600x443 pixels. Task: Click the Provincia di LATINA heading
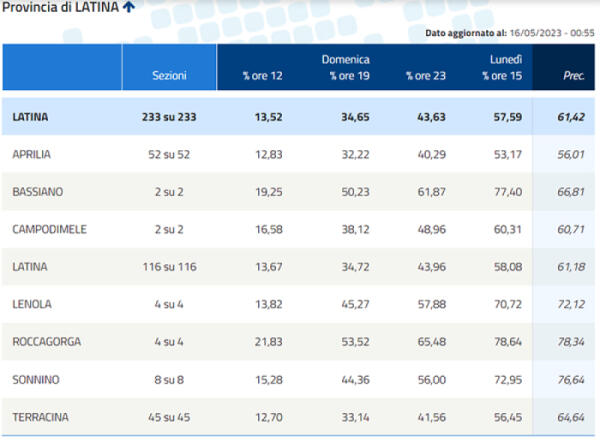coord(60,8)
